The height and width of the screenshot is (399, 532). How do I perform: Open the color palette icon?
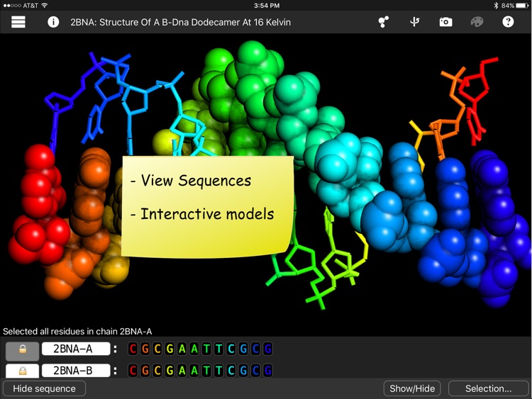click(x=477, y=22)
